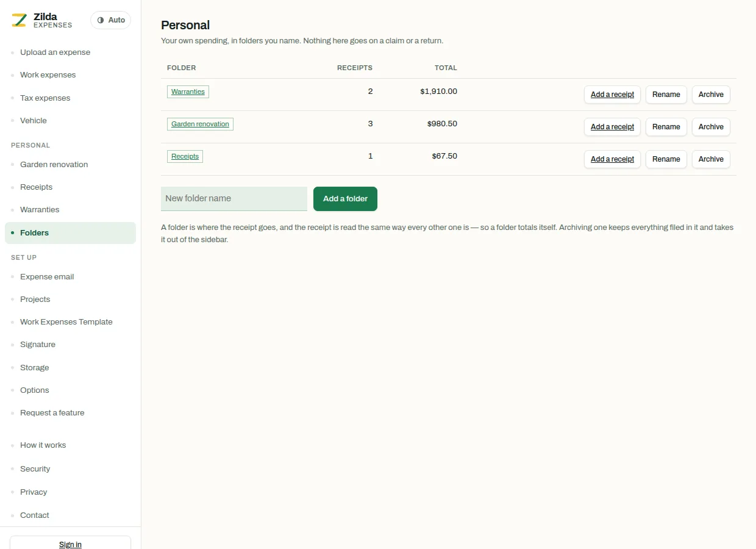Rename the Garden renovation folder
The image size is (756, 549).
666,127
